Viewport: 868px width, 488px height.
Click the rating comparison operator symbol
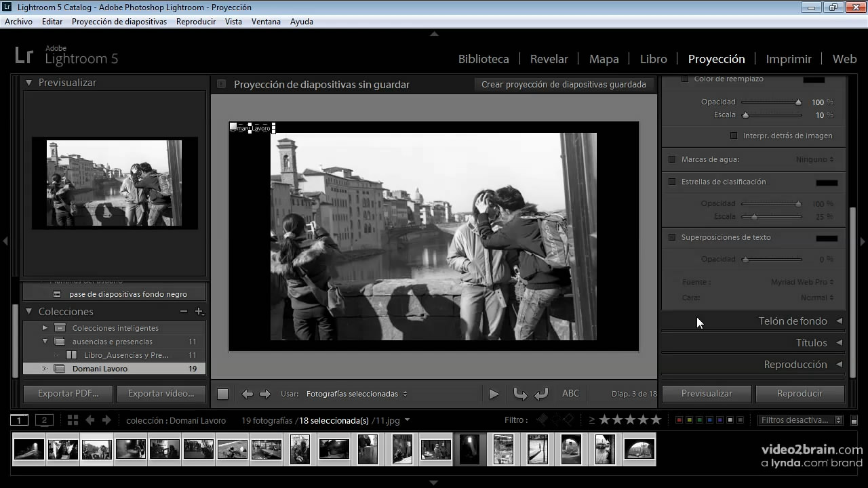(x=591, y=420)
